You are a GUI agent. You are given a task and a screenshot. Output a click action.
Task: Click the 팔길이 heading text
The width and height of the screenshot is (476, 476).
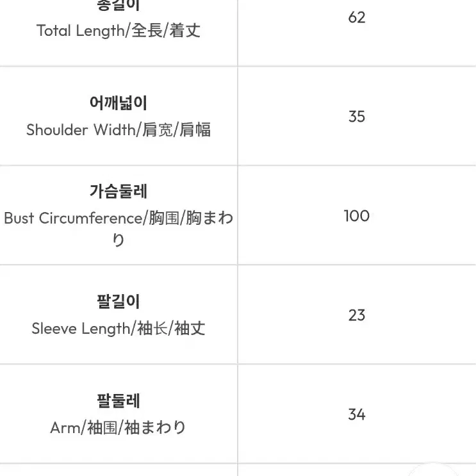119,302
